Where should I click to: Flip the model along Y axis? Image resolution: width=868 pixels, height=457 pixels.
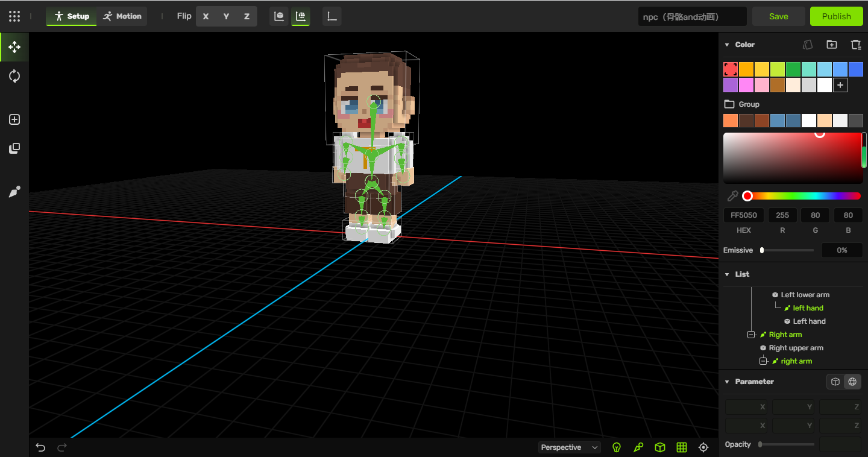pos(227,16)
